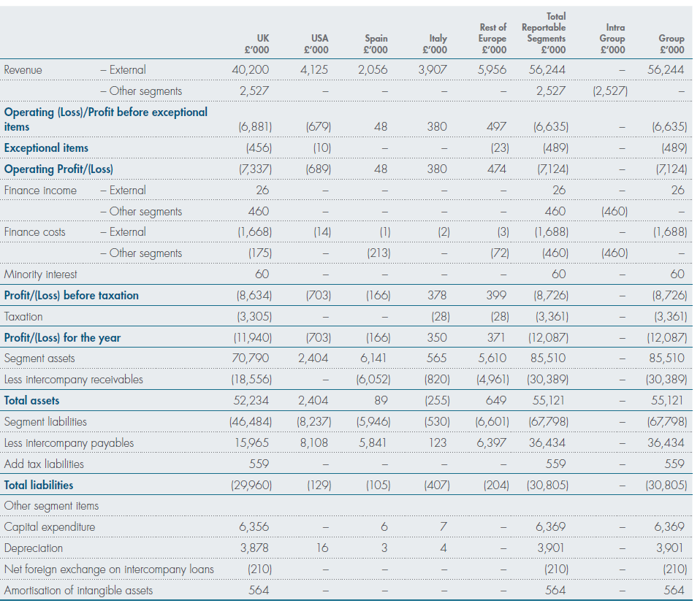Select the Exceptional items row label
The width and height of the screenshot is (700, 606).
click(x=47, y=148)
